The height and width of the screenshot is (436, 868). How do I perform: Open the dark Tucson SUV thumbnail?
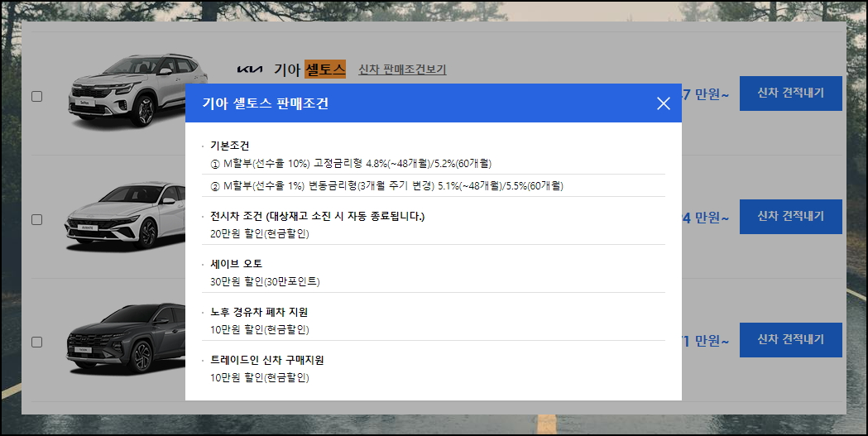[x=127, y=338]
